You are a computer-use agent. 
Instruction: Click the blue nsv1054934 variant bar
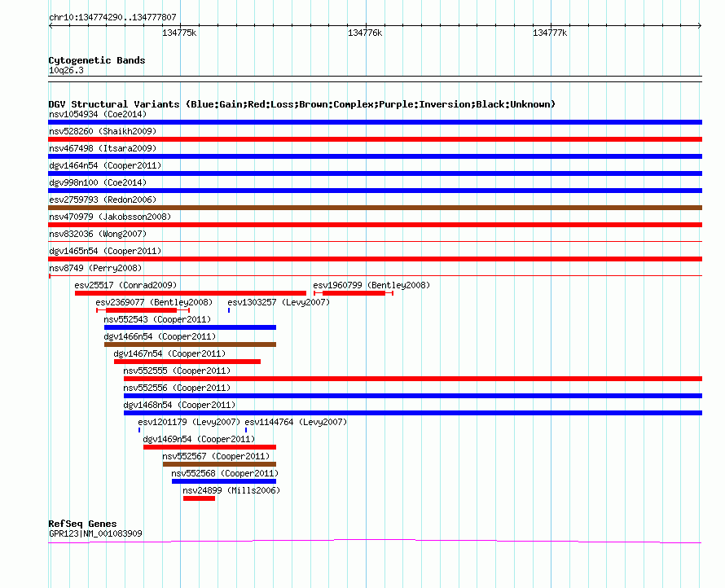[375, 122]
